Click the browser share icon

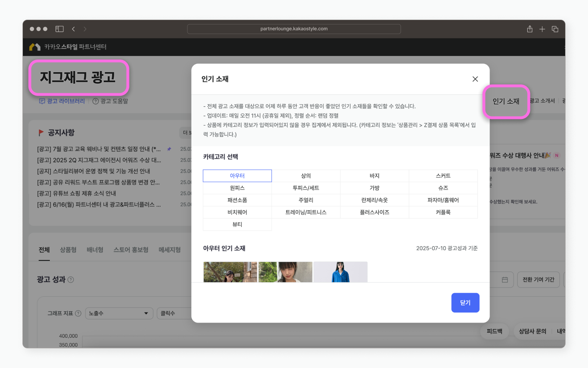click(x=530, y=29)
